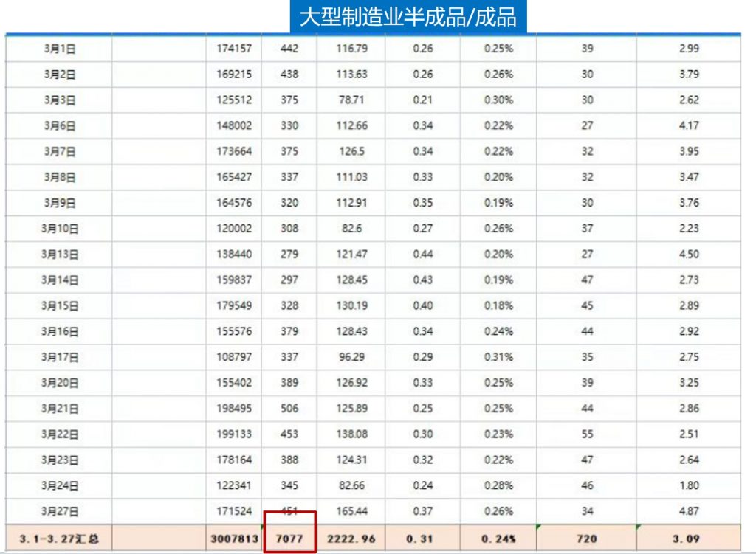The image size is (756, 554).
Task: Click the percentage 0.31% in 3月17日 row
Action: [x=498, y=357]
